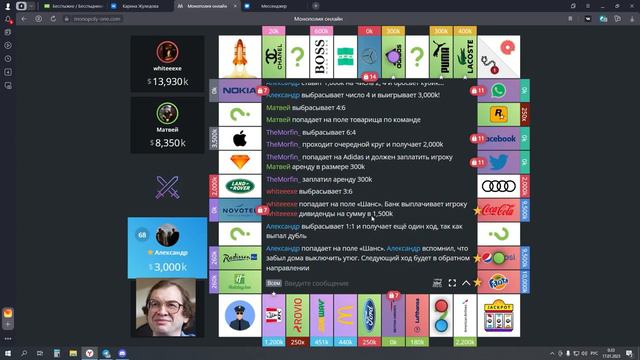Select the American Airlines property cell
640x360 pixels.
click(x=465, y=316)
